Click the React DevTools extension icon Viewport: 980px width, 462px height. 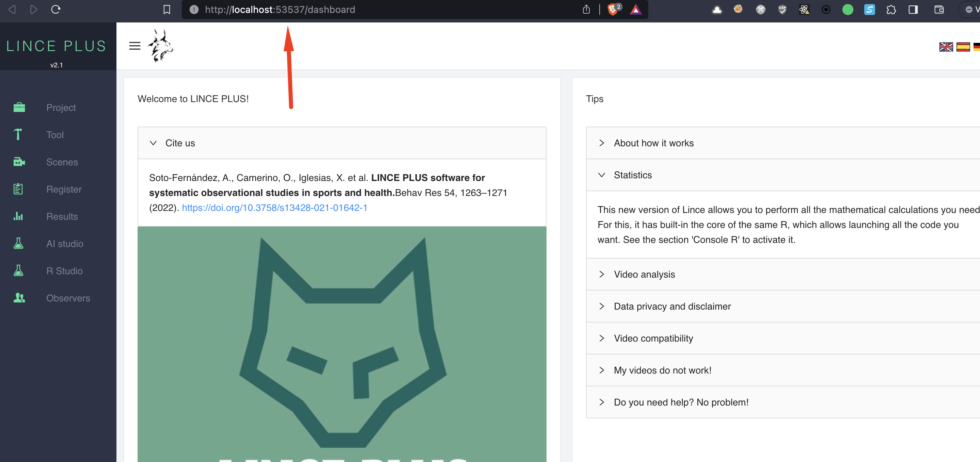tap(804, 10)
